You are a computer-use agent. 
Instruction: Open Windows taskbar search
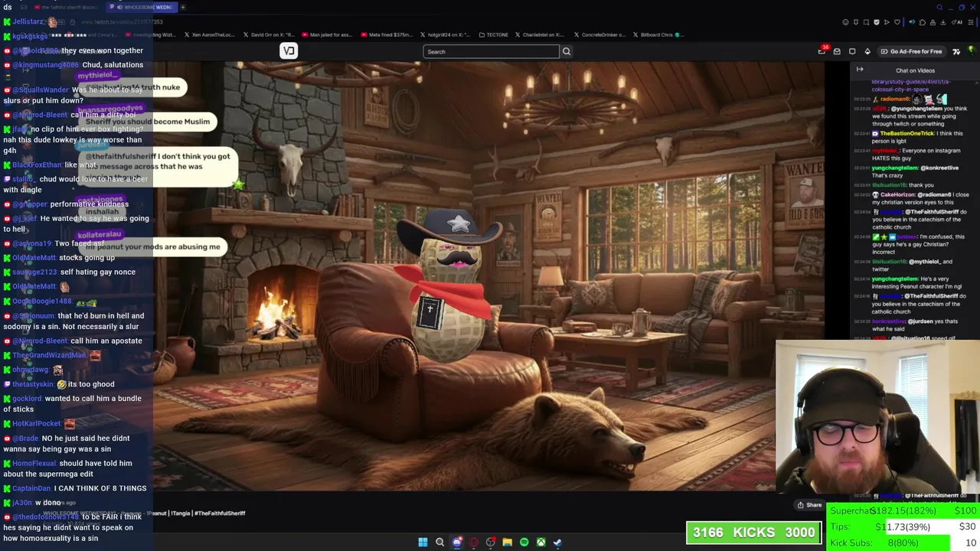pyautogui.click(x=439, y=542)
